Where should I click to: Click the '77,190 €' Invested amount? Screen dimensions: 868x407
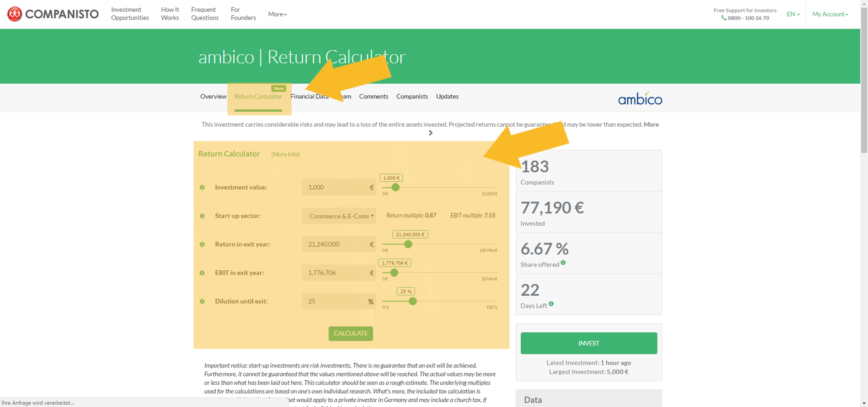pyautogui.click(x=552, y=208)
